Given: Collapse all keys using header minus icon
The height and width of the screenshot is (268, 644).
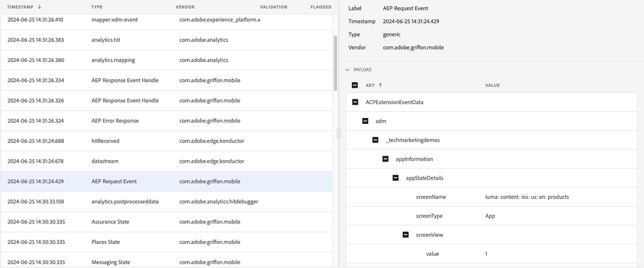Looking at the screenshot, I should coord(355,85).
